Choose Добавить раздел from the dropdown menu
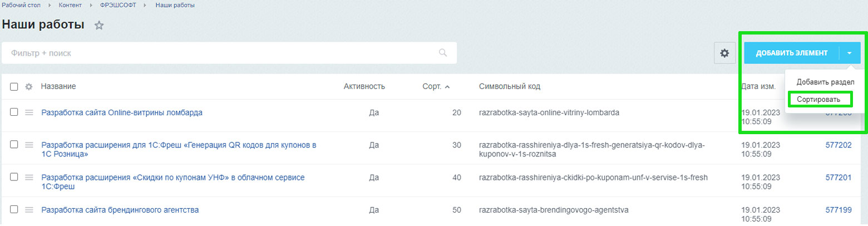 point(825,82)
